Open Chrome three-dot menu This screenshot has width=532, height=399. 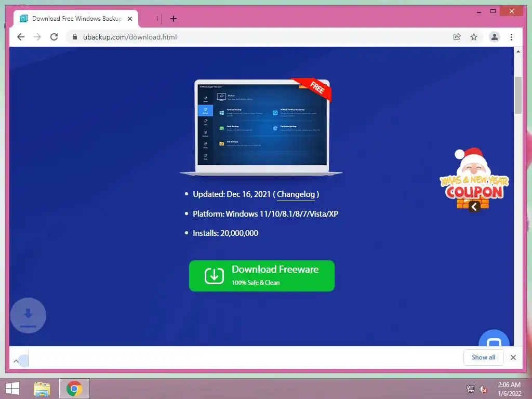[511, 37]
